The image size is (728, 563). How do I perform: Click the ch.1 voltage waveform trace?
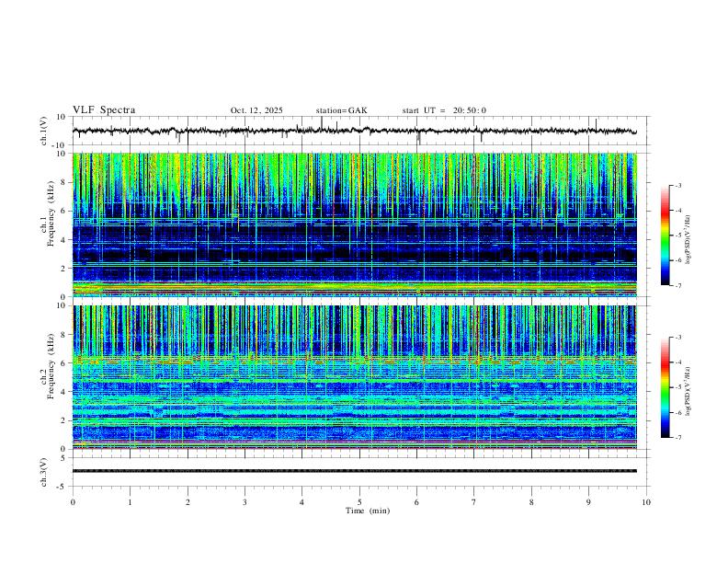click(355, 131)
